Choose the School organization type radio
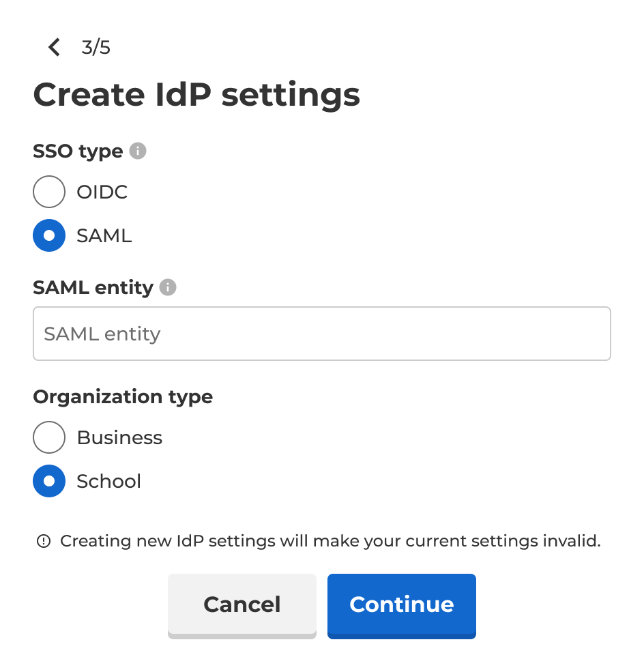Viewport: 644px width, 672px height. [49, 481]
